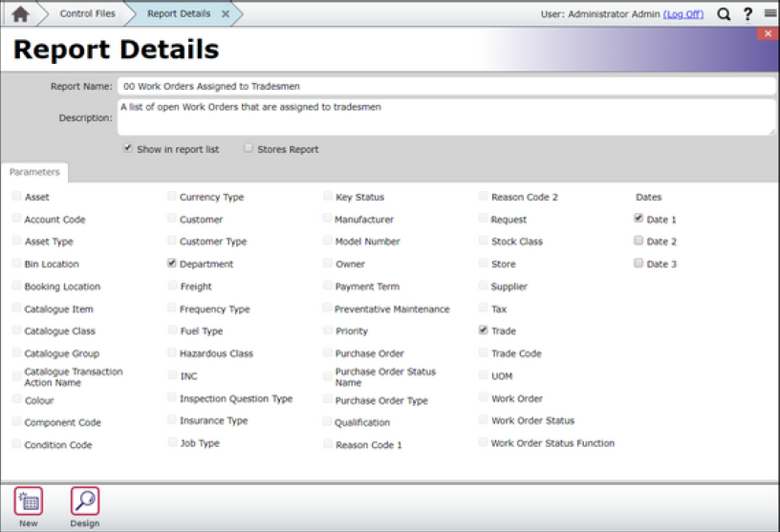Viewport: 780px width, 532px height.
Task: Open the help question mark icon
Action: tap(747, 14)
